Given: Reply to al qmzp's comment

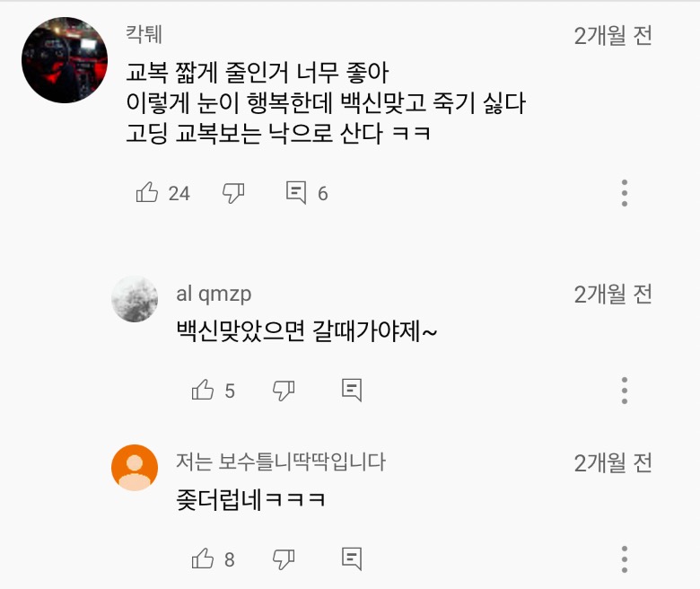Looking at the screenshot, I should (352, 390).
